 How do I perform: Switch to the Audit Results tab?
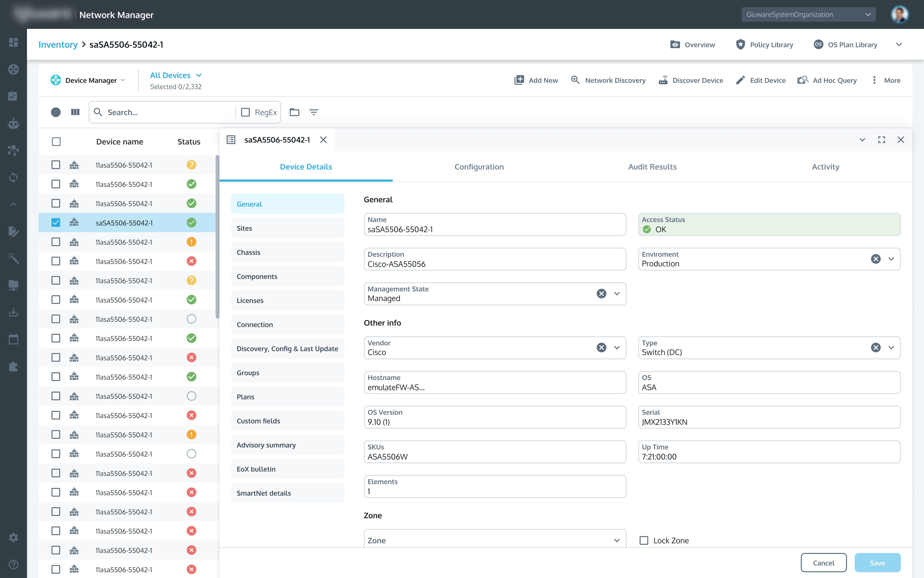(652, 167)
